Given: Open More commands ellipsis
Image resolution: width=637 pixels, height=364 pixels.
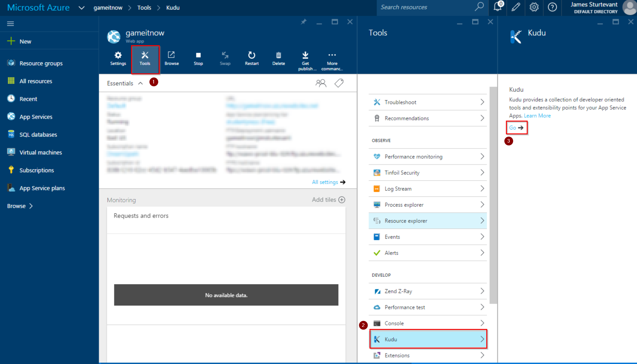Looking at the screenshot, I should 332,55.
